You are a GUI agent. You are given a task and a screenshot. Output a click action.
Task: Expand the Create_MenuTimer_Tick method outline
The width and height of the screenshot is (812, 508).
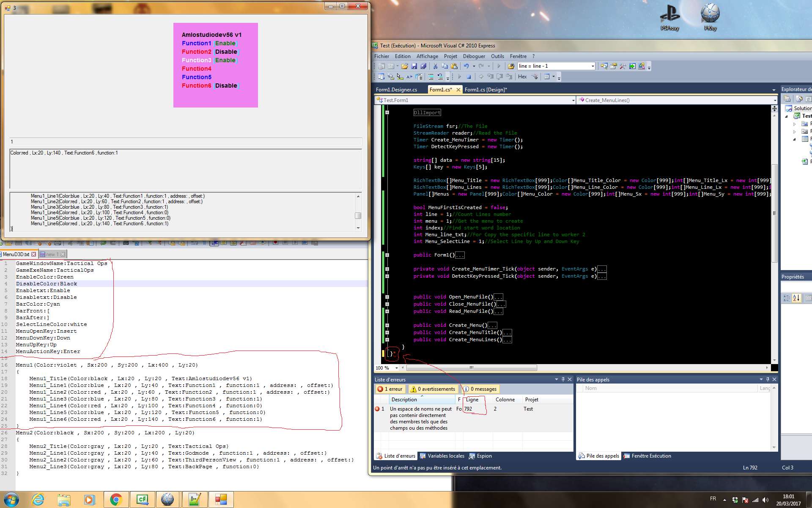click(387, 269)
